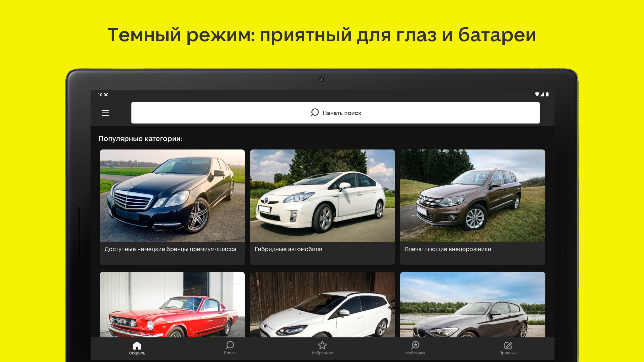Click the 10:00 status bar clock

[x=103, y=95]
